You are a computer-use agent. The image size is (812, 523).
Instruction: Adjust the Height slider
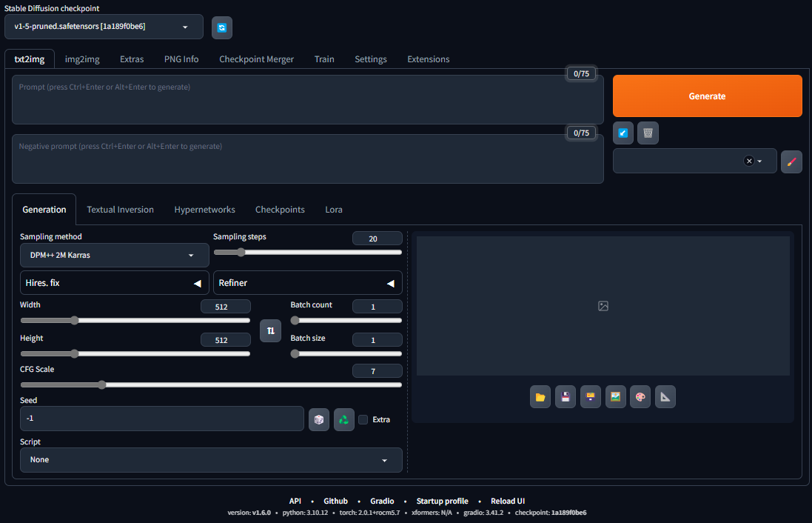coord(135,353)
